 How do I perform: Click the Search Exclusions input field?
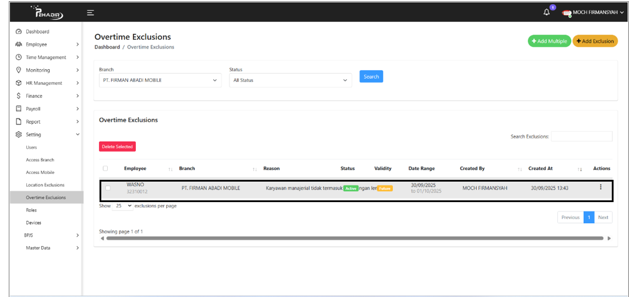[x=581, y=136]
